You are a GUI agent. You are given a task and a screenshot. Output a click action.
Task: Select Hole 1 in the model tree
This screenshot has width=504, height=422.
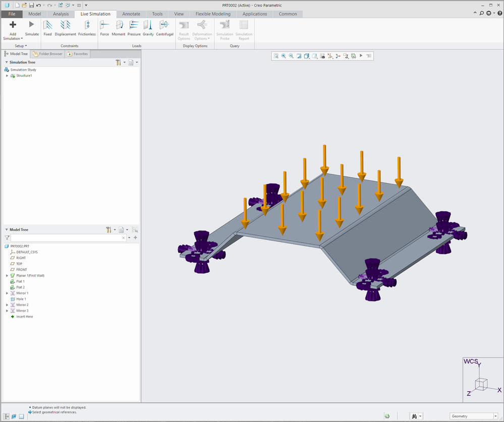click(21, 299)
